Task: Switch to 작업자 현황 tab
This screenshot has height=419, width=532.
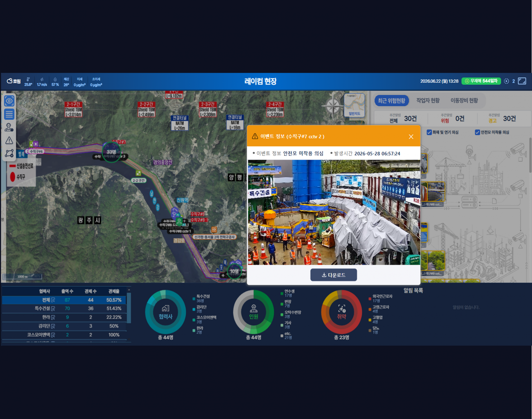Action: tap(428, 100)
